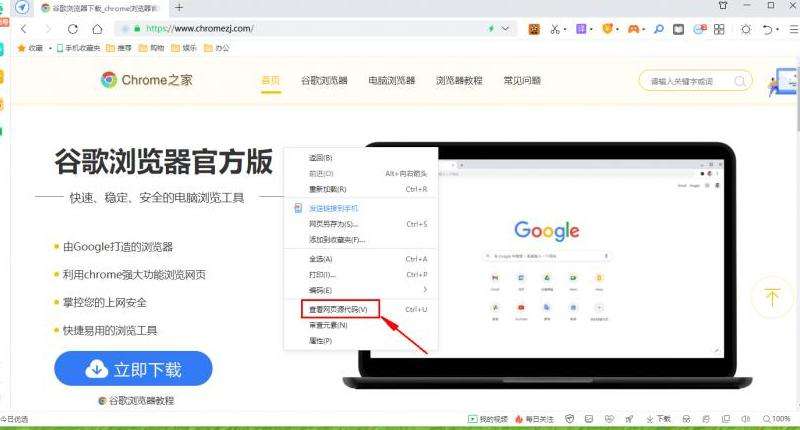
Task: Open the 办公 bookmark folder
Action: 216,48
